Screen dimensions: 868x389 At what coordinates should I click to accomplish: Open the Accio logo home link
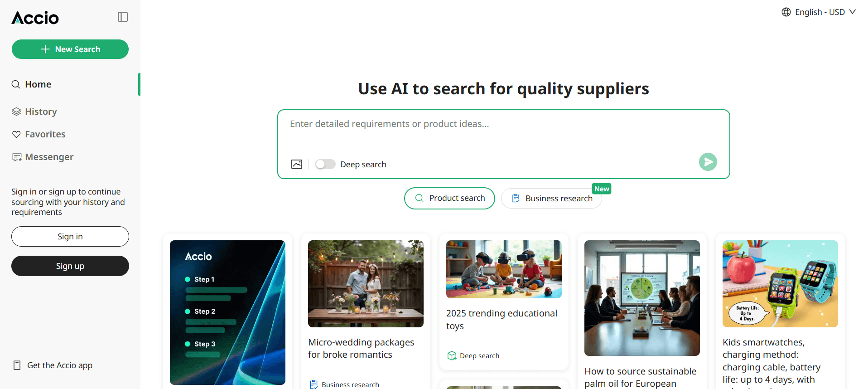(35, 18)
